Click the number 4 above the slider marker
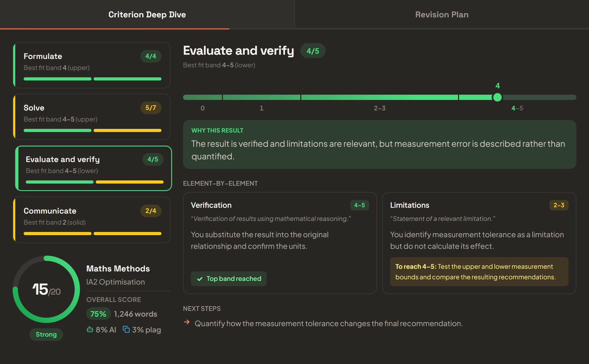The image size is (589, 364). (497, 86)
